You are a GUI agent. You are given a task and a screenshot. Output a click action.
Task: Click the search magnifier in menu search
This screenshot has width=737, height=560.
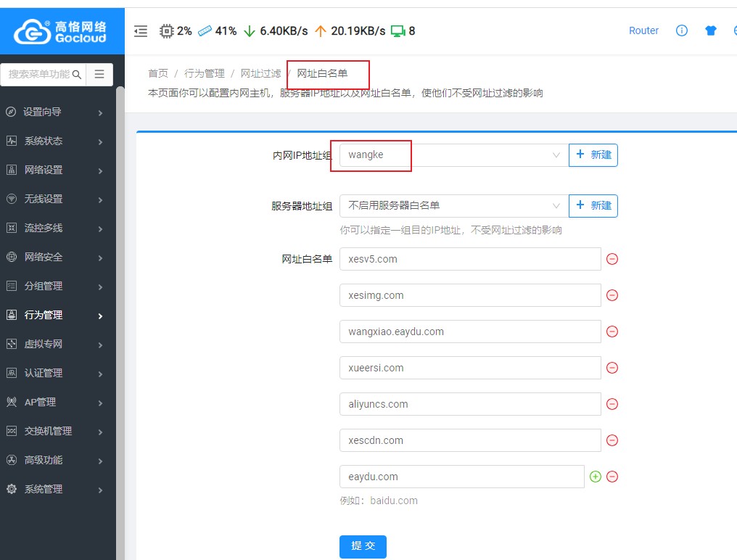coord(77,74)
